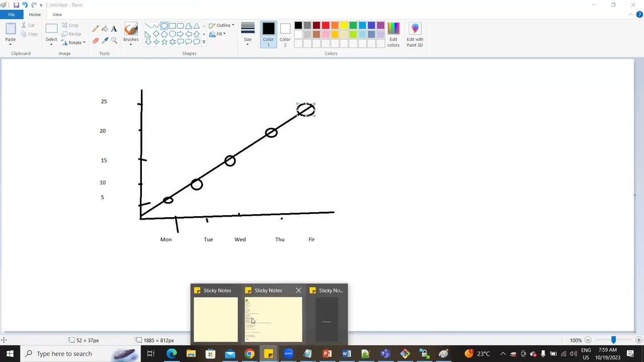Pick the red color swatch
644x362 pixels.
(326, 26)
